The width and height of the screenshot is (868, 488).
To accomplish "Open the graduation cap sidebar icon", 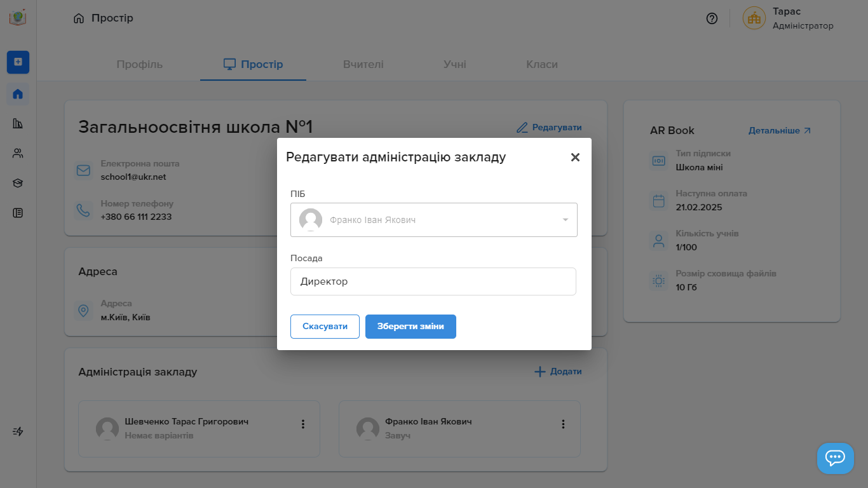I will click(18, 183).
